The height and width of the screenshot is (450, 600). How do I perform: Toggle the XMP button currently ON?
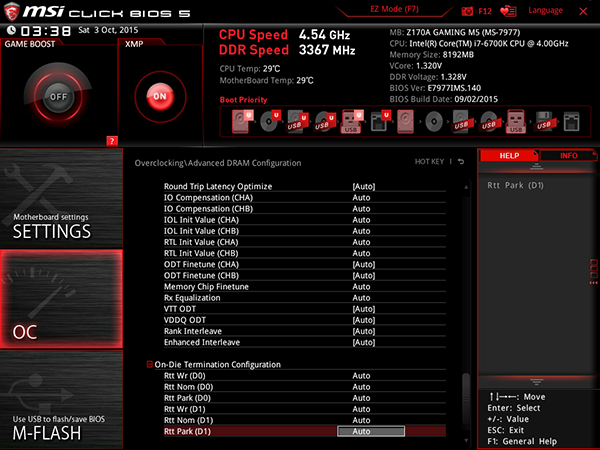pyautogui.click(x=160, y=96)
